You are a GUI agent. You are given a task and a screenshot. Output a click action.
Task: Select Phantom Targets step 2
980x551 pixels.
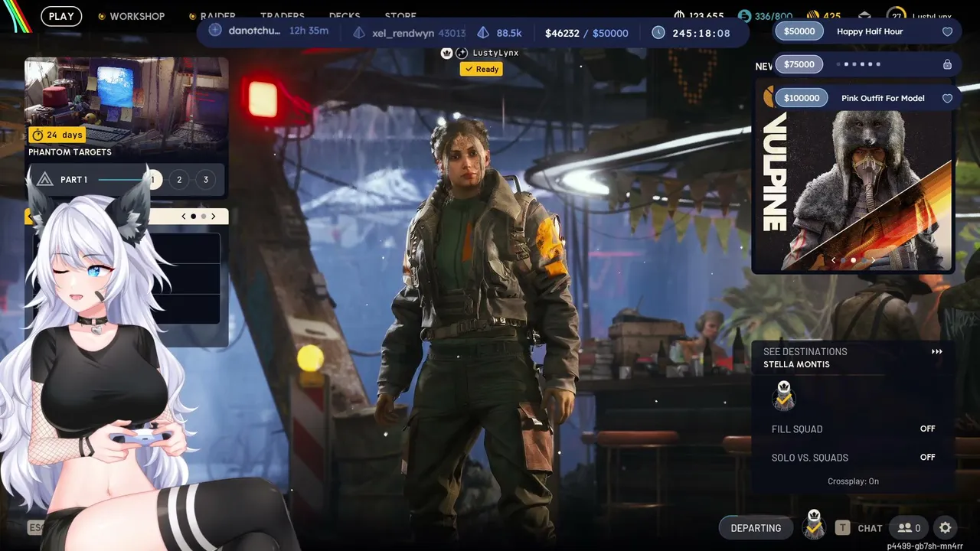179,180
